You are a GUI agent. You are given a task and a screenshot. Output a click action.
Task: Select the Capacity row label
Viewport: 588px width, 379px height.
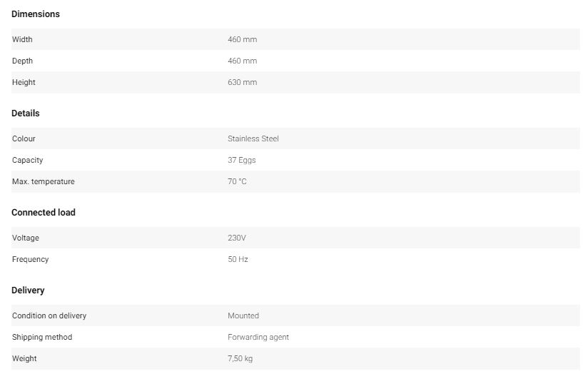tap(28, 160)
